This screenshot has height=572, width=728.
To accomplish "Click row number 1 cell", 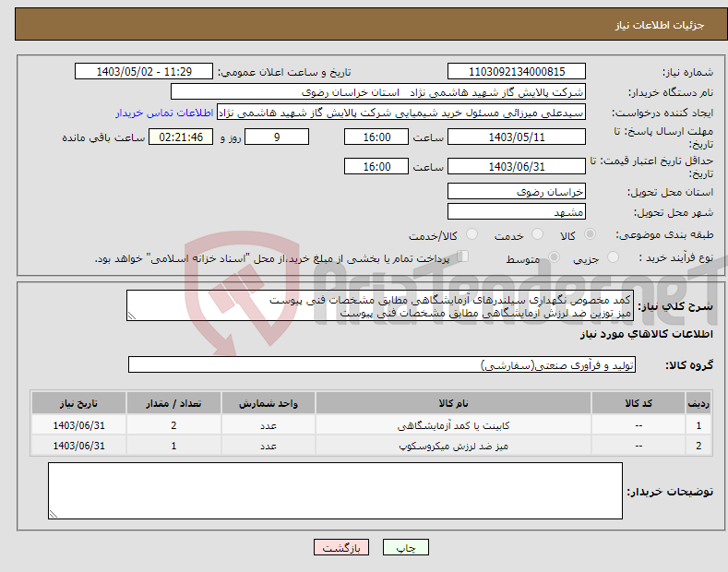I will pyautogui.click(x=698, y=425).
